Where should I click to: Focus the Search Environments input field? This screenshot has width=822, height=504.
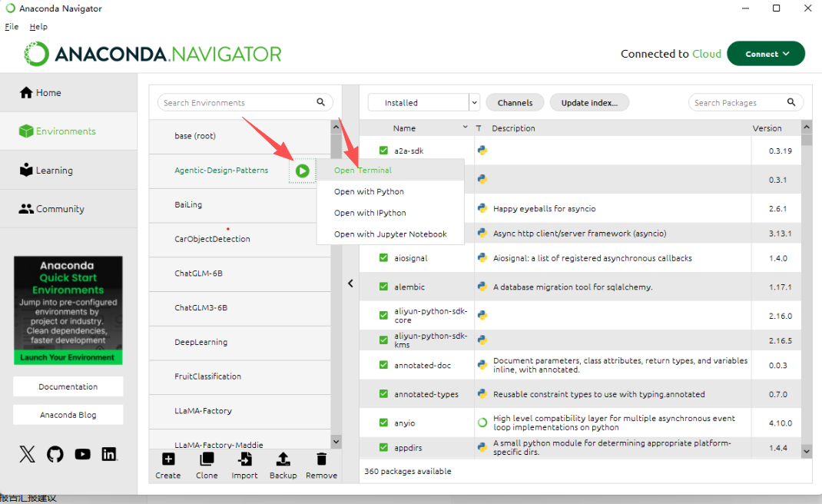point(245,102)
